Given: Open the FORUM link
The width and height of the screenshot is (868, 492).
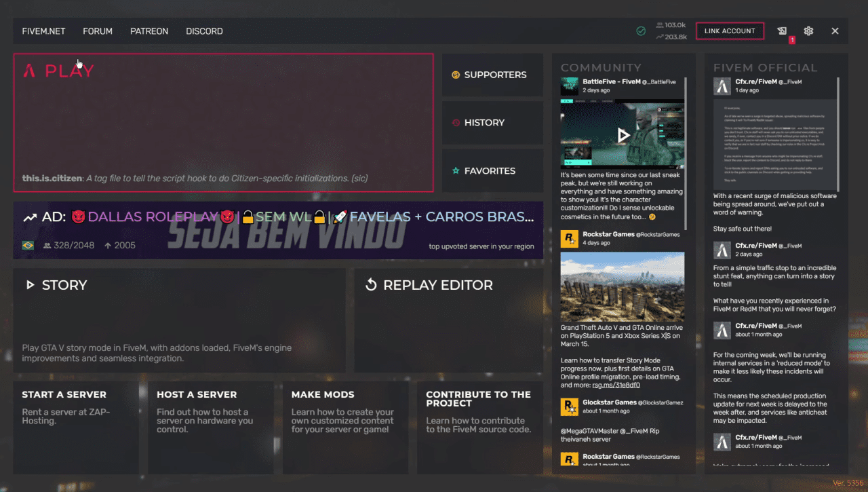Looking at the screenshot, I should [x=98, y=31].
